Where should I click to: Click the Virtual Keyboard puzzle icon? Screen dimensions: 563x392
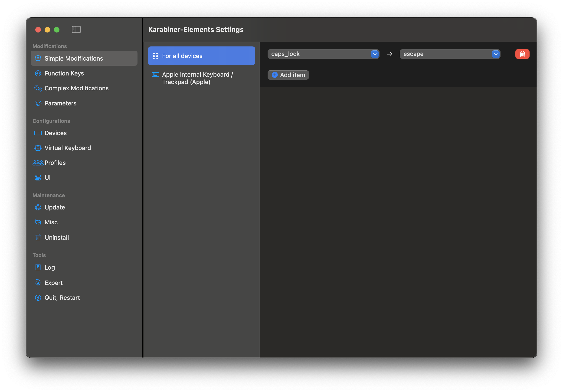(38, 148)
